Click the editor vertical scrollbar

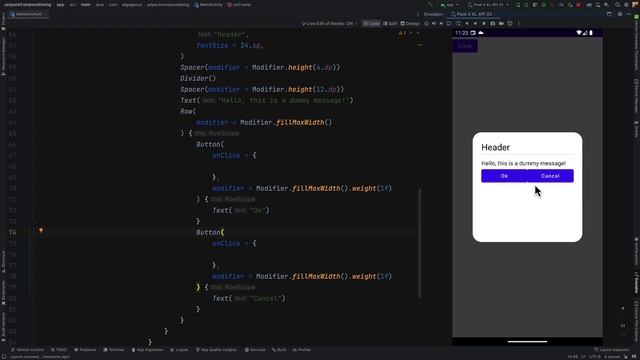pos(419,243)
